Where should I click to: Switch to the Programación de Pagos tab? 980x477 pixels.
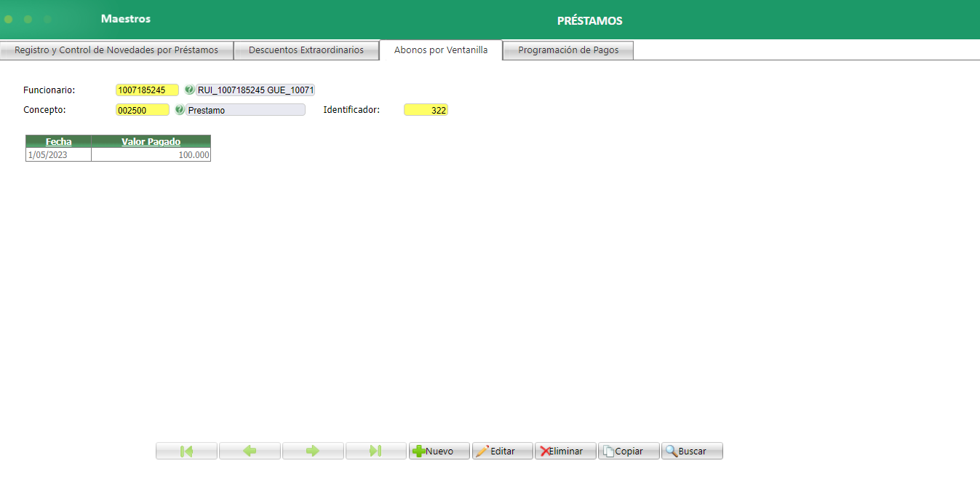[x=568, y=50]
